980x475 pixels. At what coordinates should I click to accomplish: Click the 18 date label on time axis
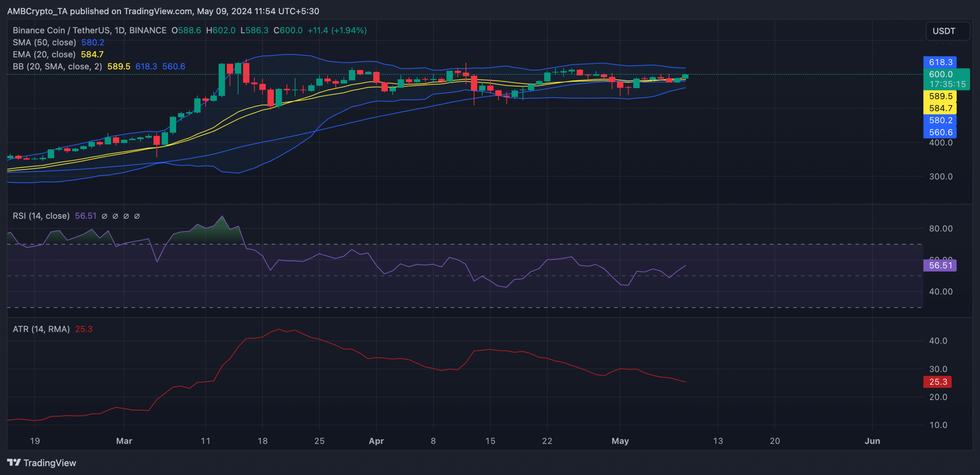263,441
